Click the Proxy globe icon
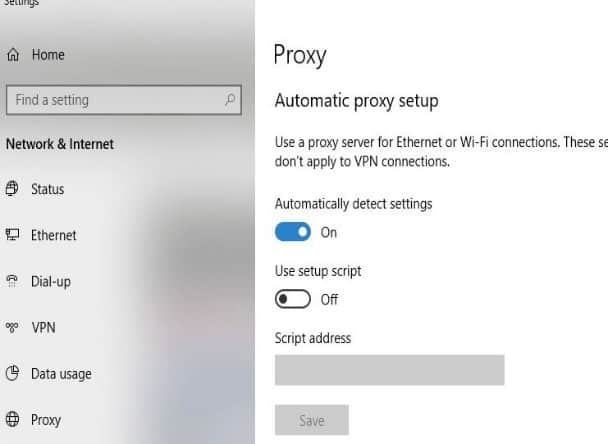This screenshot has width=608, height=444. tap(12, 419)
